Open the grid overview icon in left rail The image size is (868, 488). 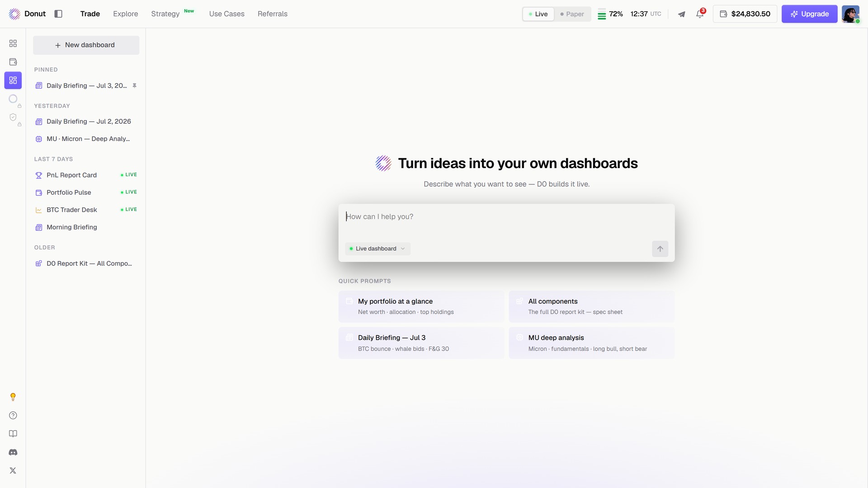click(x=13, y=43)
